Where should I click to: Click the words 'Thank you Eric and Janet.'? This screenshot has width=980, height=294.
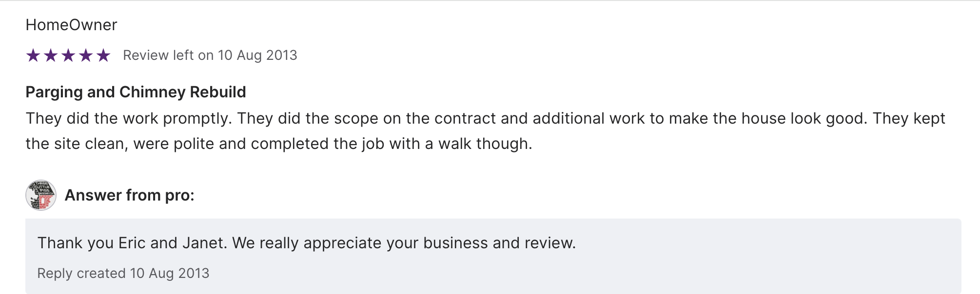point(132,243)
